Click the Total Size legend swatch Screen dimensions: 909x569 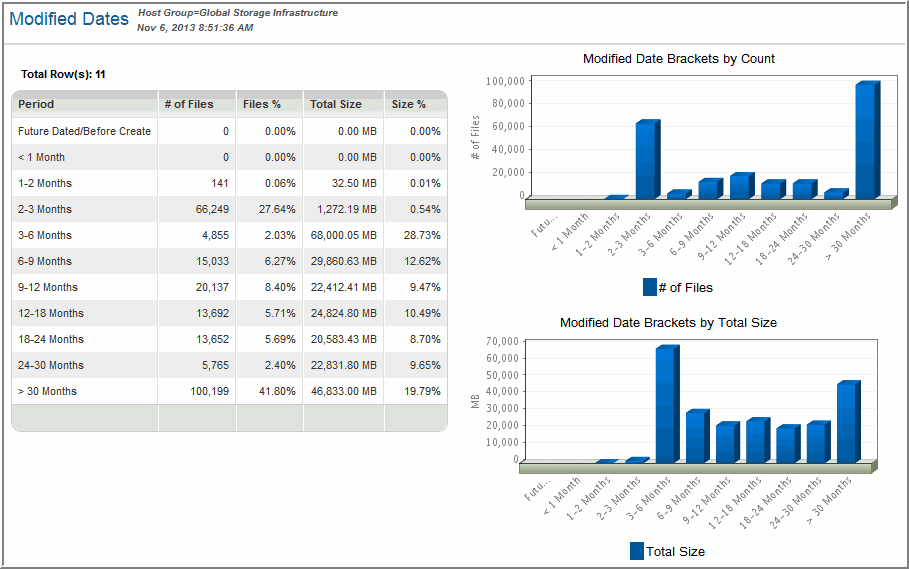pos(637,551)
